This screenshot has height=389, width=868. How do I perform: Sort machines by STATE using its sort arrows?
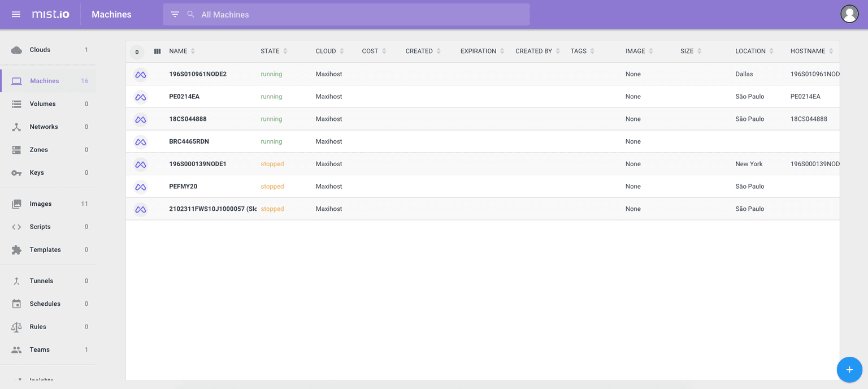[287, 51]
